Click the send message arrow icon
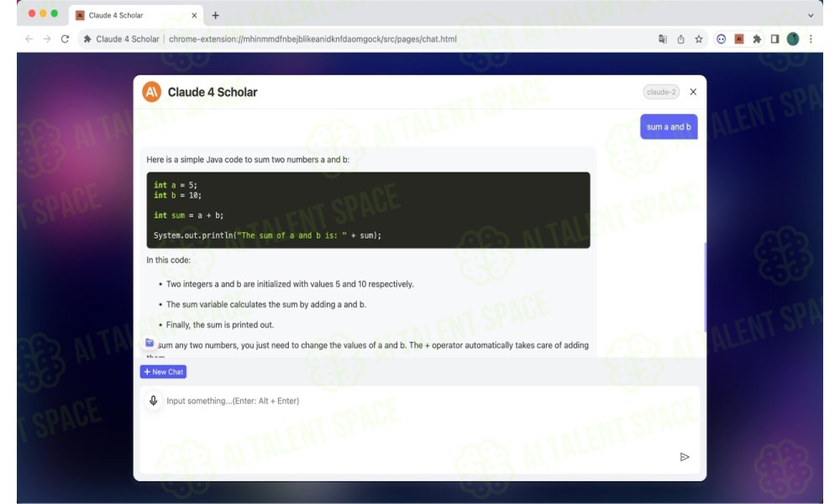 click(x=684, y=457)
